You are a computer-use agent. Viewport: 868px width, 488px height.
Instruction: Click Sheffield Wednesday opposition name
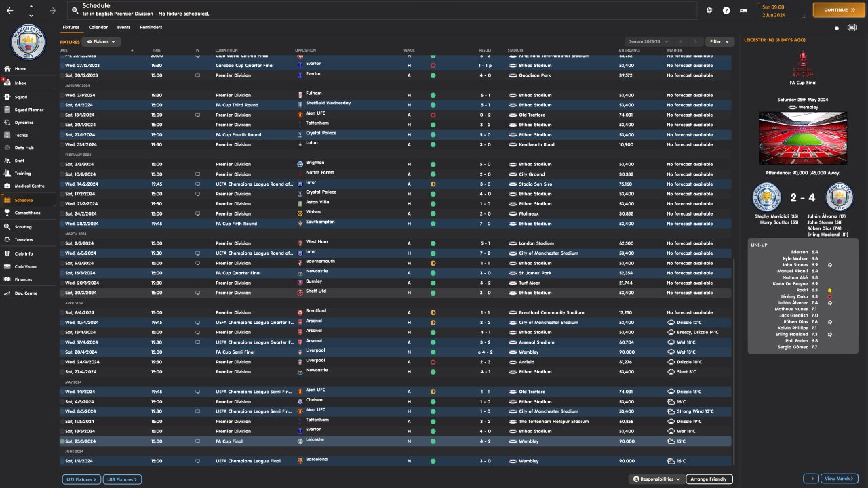[328, 104]
